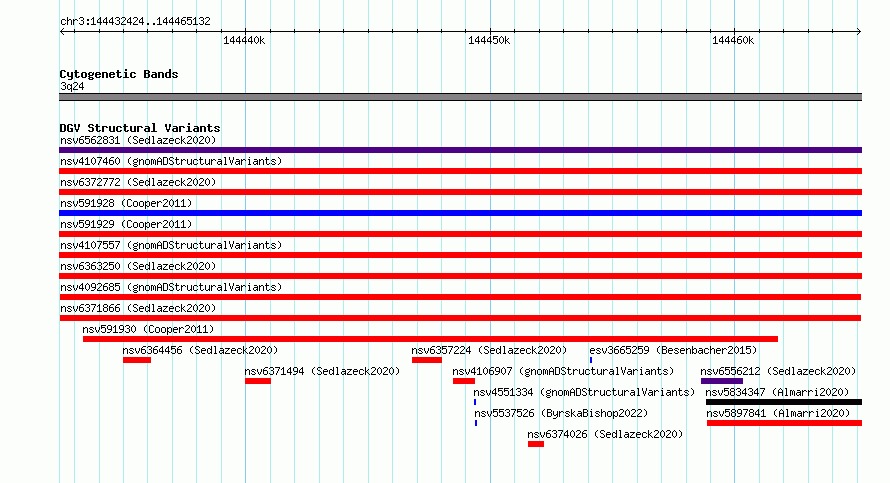Viewport: 890px width, 483px height.
Task: Open the nsv4107460 (gnomADStructuralVariants) label
Action: click(171, 161)
